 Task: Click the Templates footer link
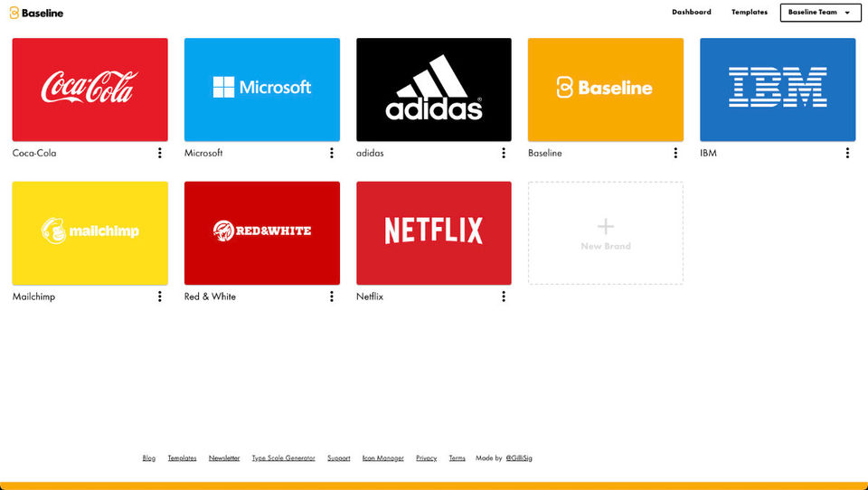click(182, 457)
